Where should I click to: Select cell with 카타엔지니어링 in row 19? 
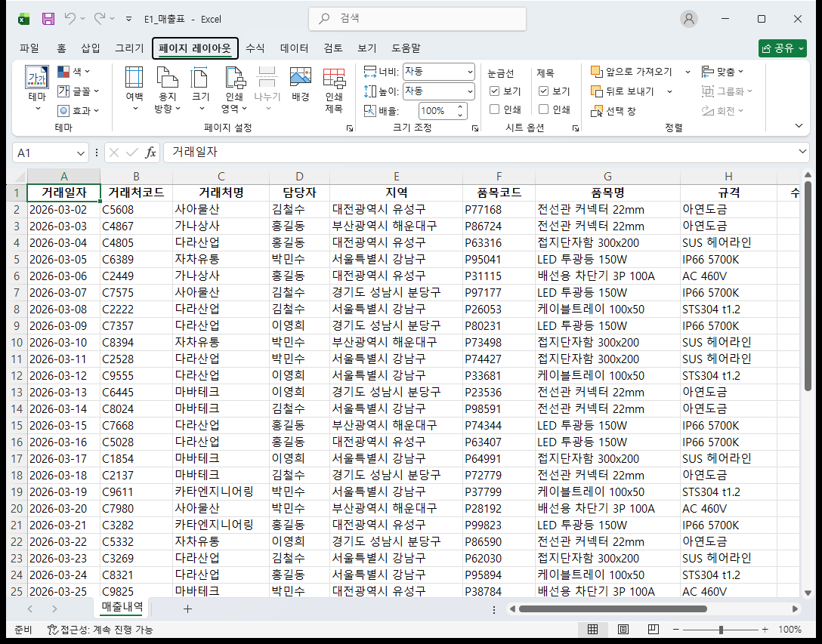point(221,491)
